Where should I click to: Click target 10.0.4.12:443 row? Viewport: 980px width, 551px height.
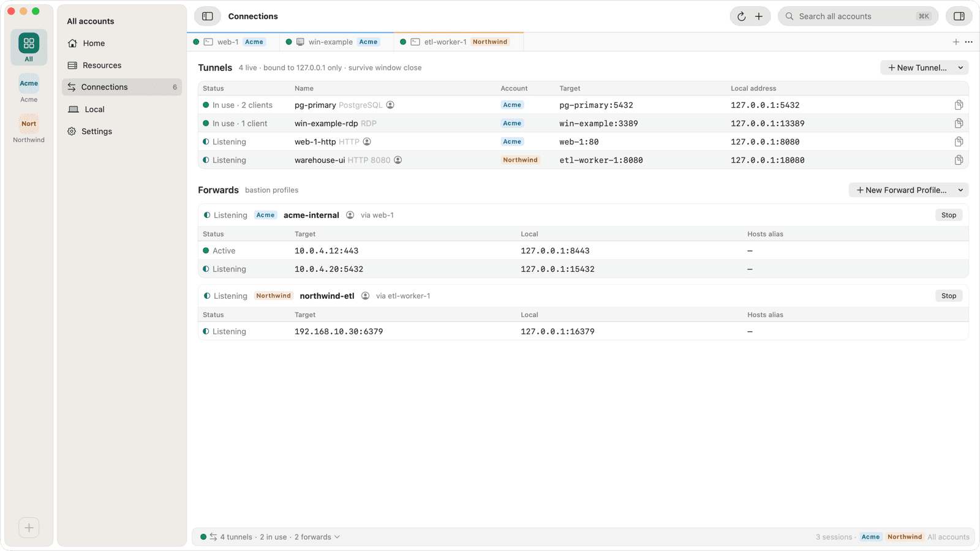click(583, 251)
